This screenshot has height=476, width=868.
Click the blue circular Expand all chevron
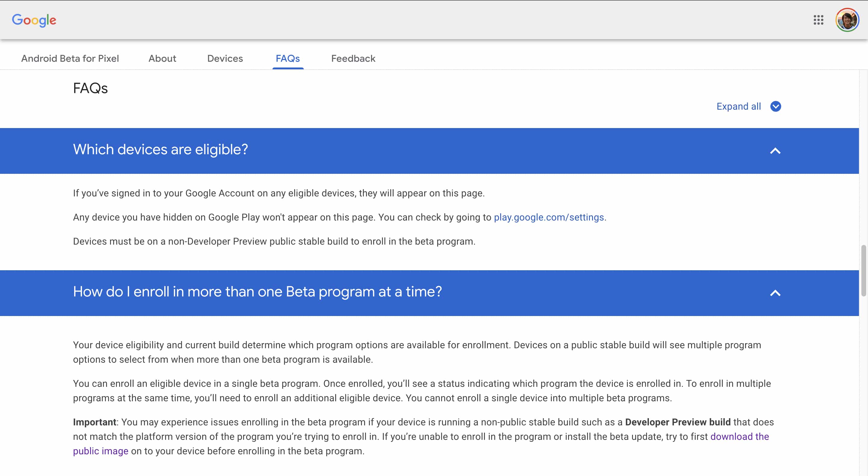click(x=776, y=106)
